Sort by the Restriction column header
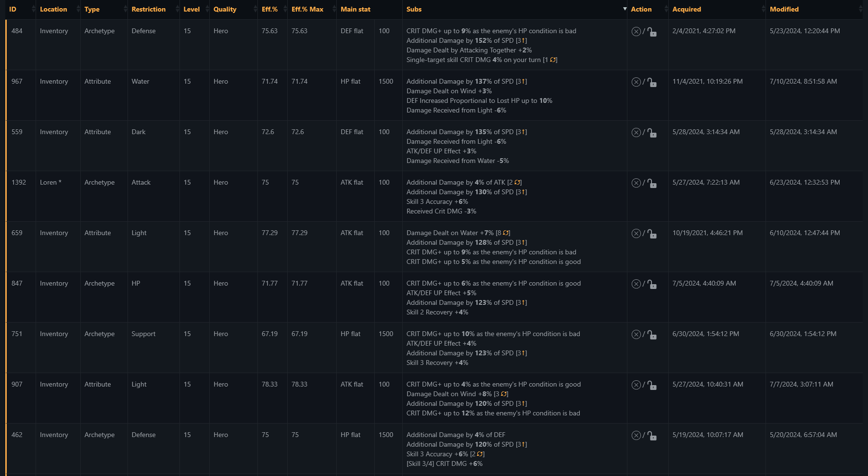This screenshot has height=476, width=868. pos(148,9)
